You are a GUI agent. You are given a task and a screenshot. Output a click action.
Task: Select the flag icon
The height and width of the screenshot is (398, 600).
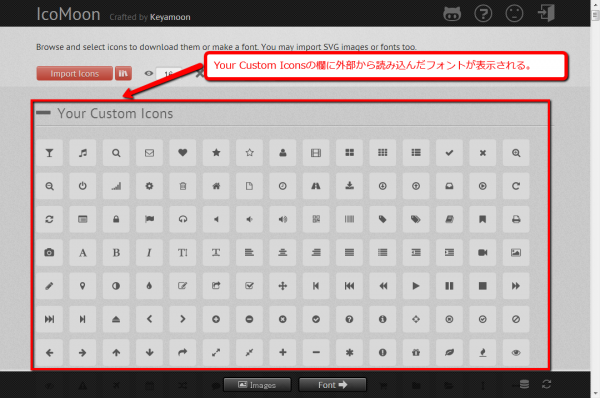click(149, 219)
